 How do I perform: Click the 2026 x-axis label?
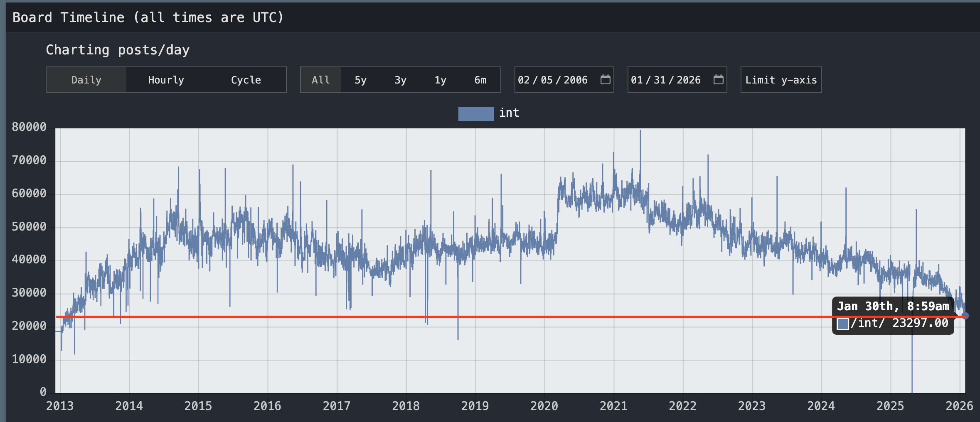point(959,406)
